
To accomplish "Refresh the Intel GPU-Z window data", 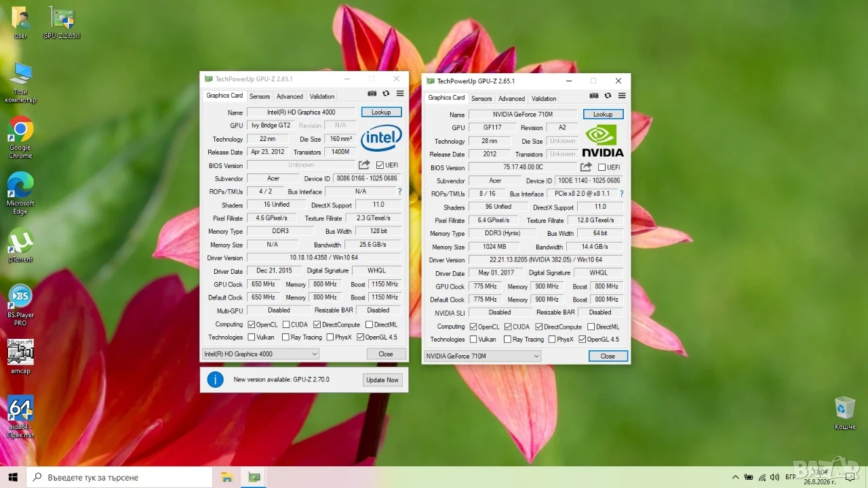I will pos(386,94).
